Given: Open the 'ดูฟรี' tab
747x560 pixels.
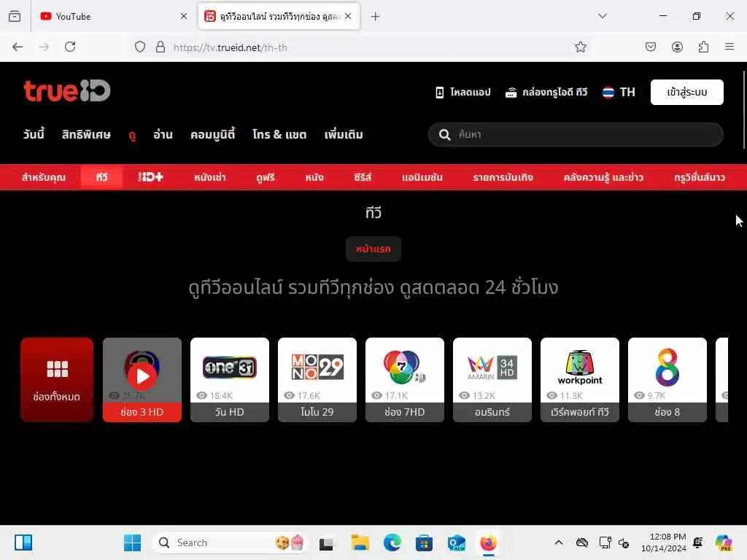Looking at the screenshot, I should click(x=266, y=177).
